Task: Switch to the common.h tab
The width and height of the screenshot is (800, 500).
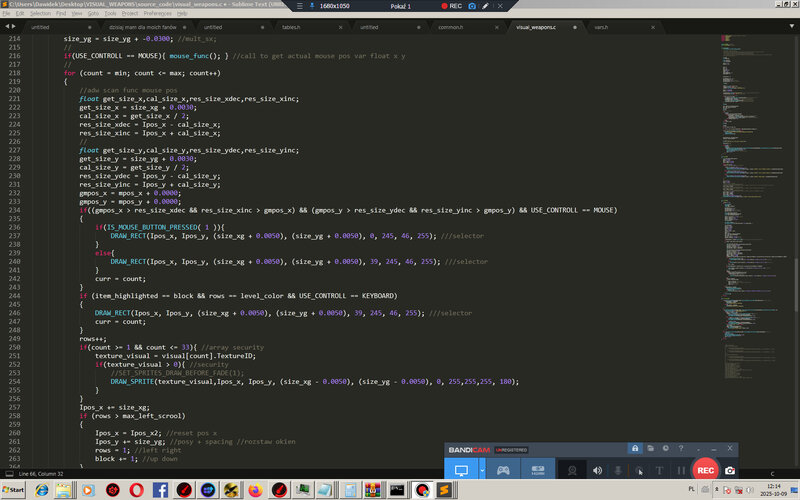Action: 450,27
